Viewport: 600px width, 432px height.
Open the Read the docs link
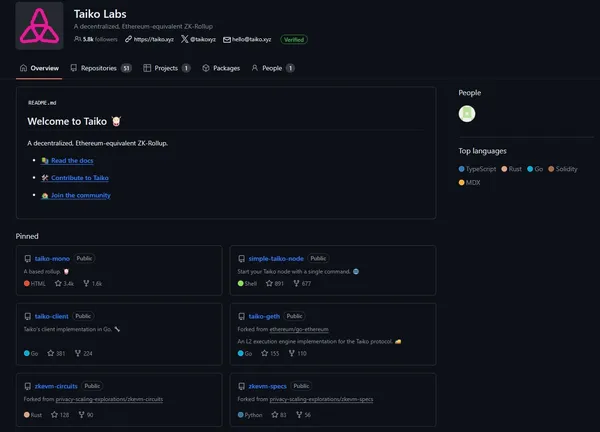pos(67,160)
